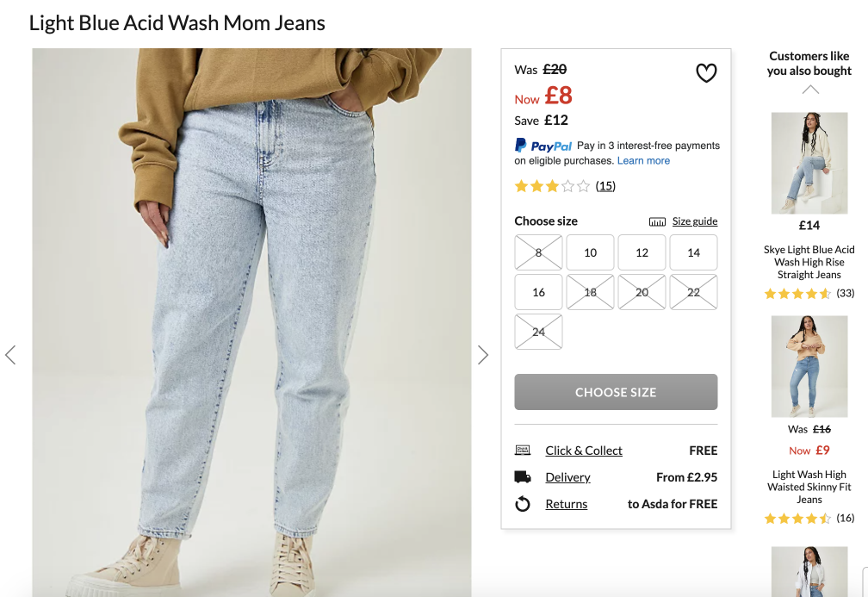The height and width of the screenshot is (597, 868).
Task: Open Delivery information link
Action: tap(567, 477)
